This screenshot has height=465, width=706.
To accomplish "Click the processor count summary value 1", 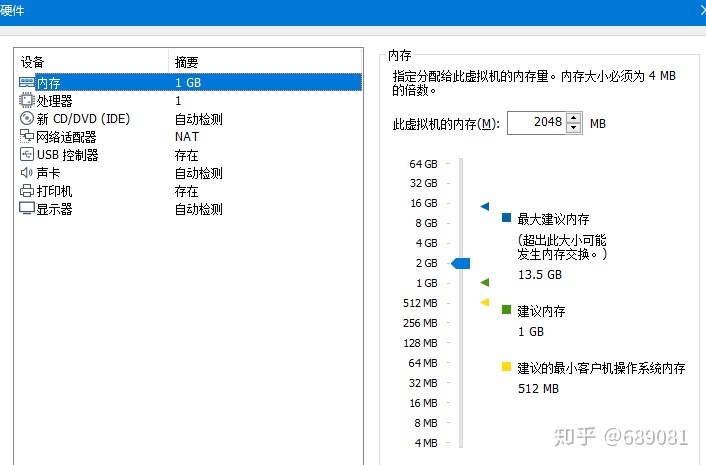I will [178, 100].
